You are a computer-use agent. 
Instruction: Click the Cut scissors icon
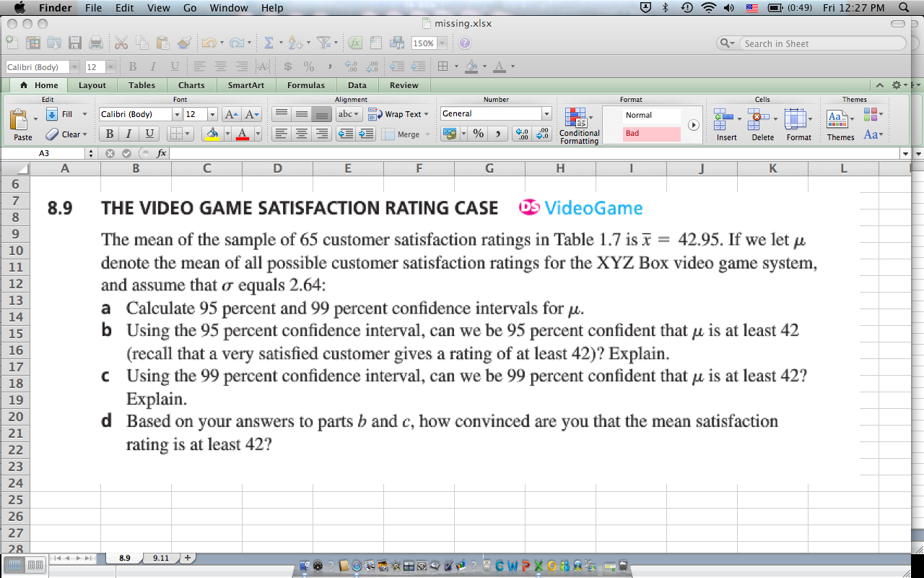(121, 43)
